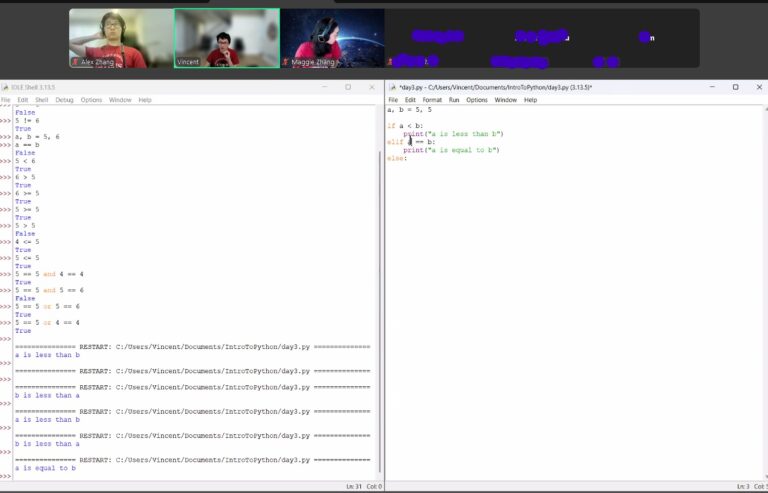Click the shell line '6 >= 5'
This screenshot has width=768, height=493.
tap(27, 193)
